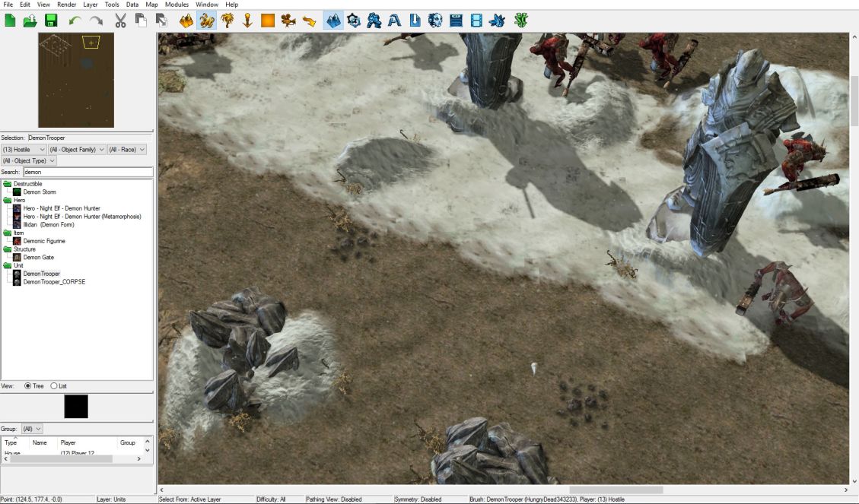Open the Cameras layer
The width and height of the screenshot is (859, 504).
pos(288,21)
